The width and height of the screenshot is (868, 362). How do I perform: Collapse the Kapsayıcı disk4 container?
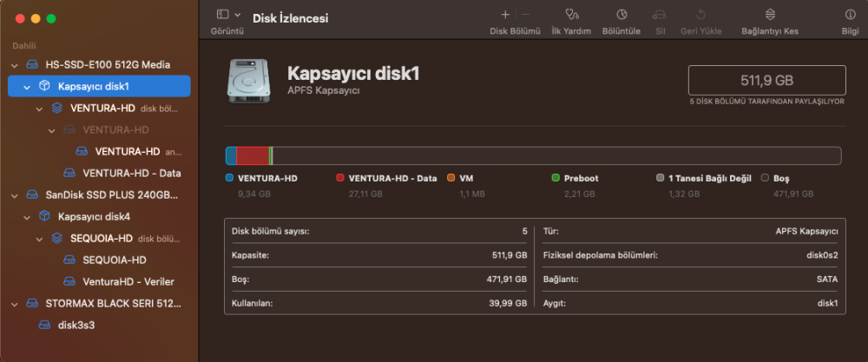[x=27, y=217]
